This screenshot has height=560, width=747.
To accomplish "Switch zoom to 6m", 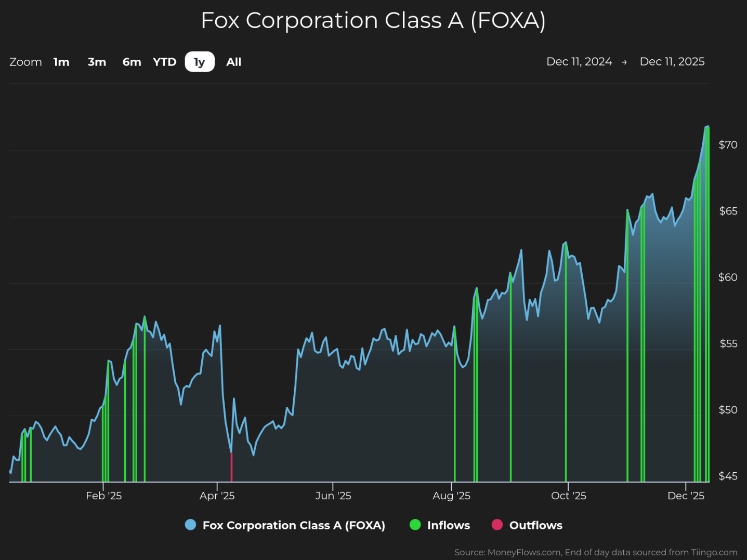I will [x=132, y=62].
